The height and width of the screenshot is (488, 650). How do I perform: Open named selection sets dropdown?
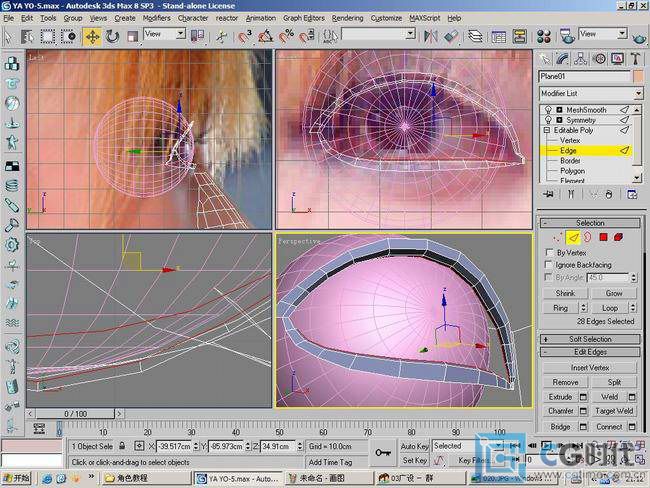tap(378, 34)
